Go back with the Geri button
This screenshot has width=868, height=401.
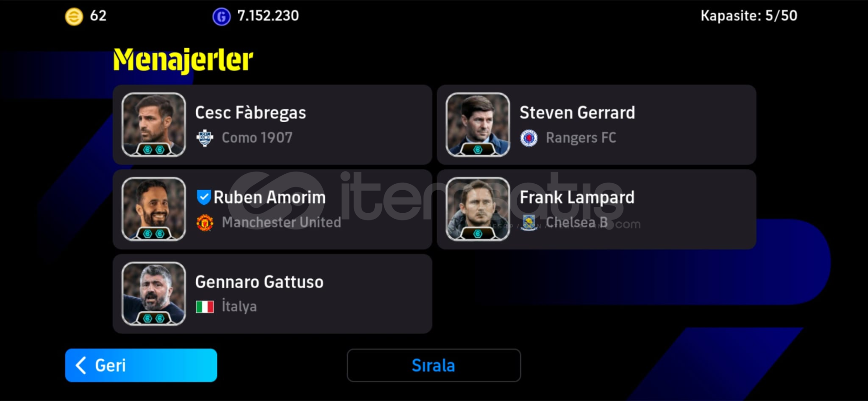pyautogui.click(x=141, y=365)
